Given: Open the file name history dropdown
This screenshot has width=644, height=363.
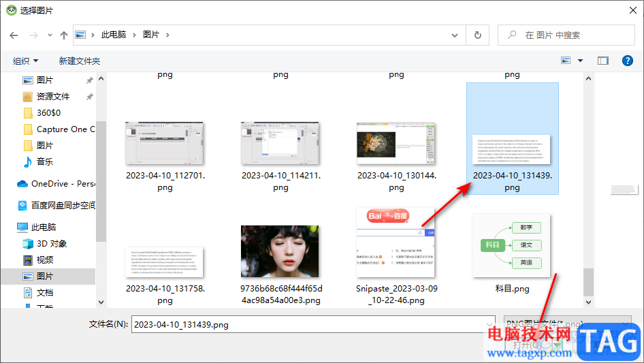Looking at the screenshot, I should (490, 324).
